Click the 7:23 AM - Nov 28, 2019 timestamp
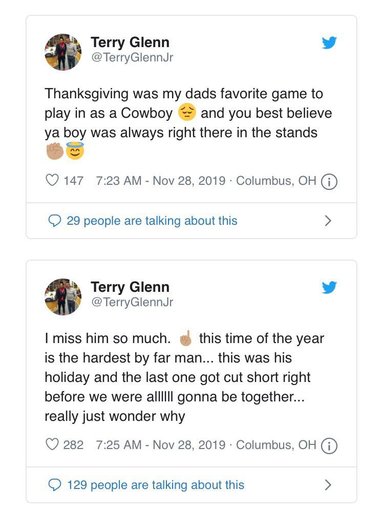The width and height of the screenshot is (384, 512). pos(161,181)
